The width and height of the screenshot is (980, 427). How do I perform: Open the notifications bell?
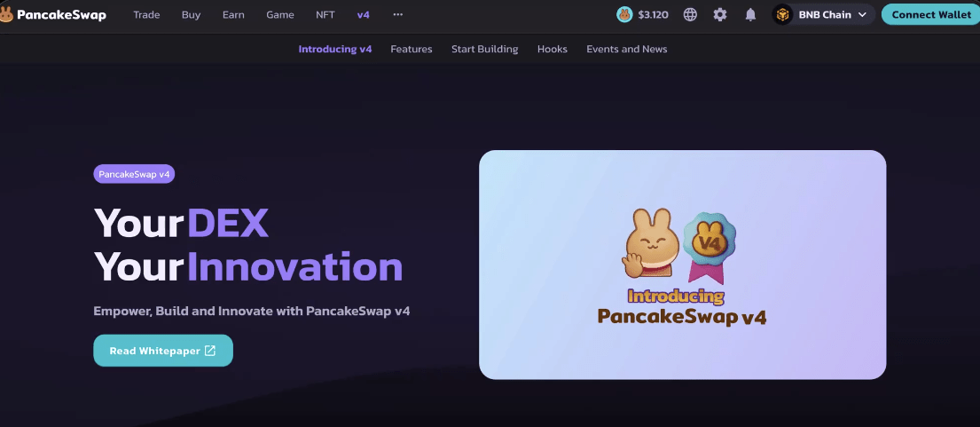[x=750, y=14]
